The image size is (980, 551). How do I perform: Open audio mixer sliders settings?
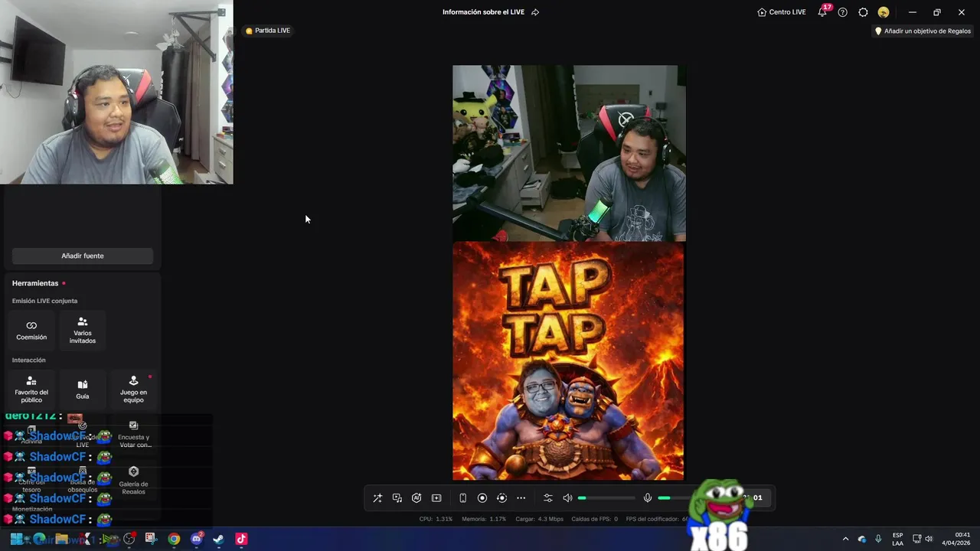coord(547,498)
